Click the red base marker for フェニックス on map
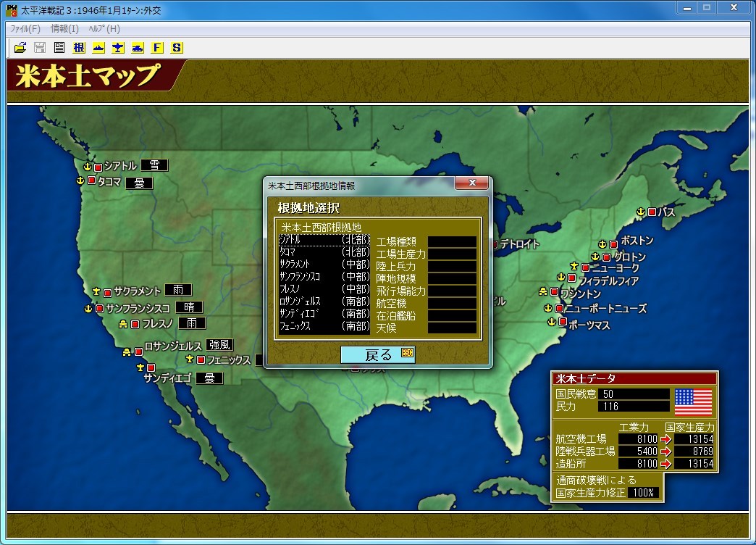The image size is (756, 545). tap(201, 360)
